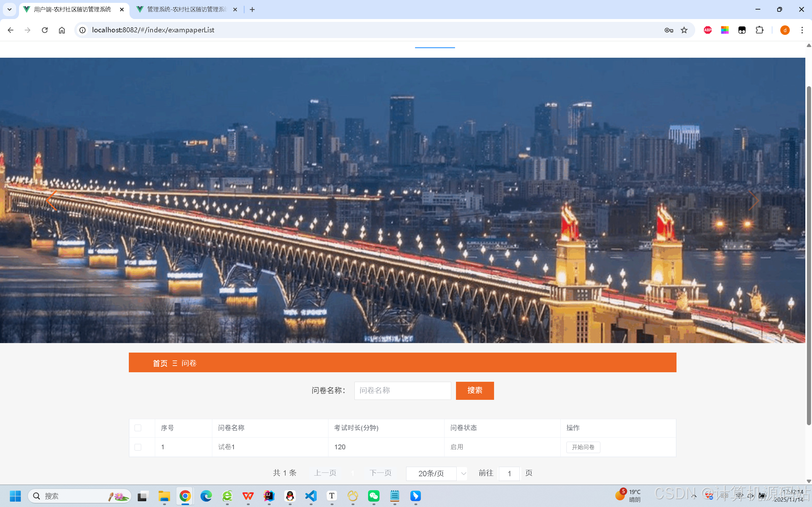812x507 pixels.
Task: Click 问卷 in the breadcrumb
Action: pyautogui.click(x=189, y=363)
